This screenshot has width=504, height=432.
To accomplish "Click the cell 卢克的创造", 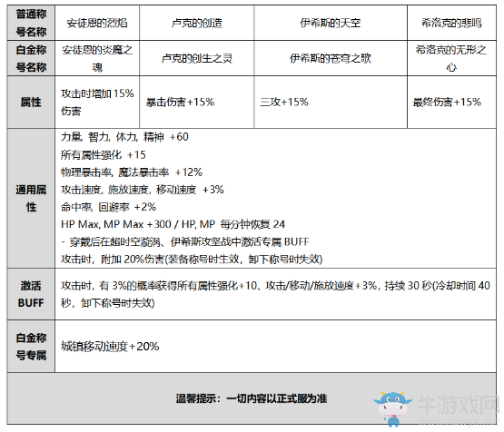I will pyautogui.click(x=197, y=23).
